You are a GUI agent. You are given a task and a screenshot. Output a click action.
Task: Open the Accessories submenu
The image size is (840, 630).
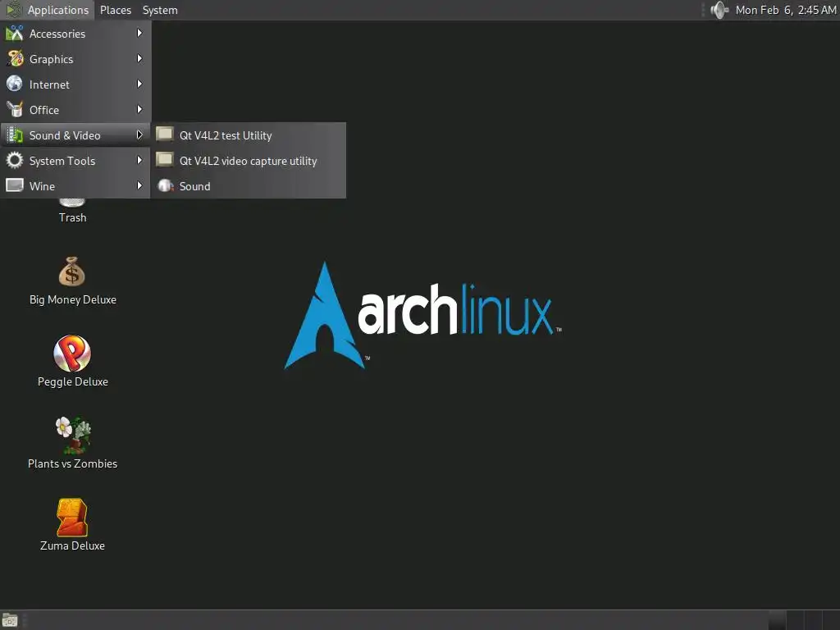[x=75, y=33]
